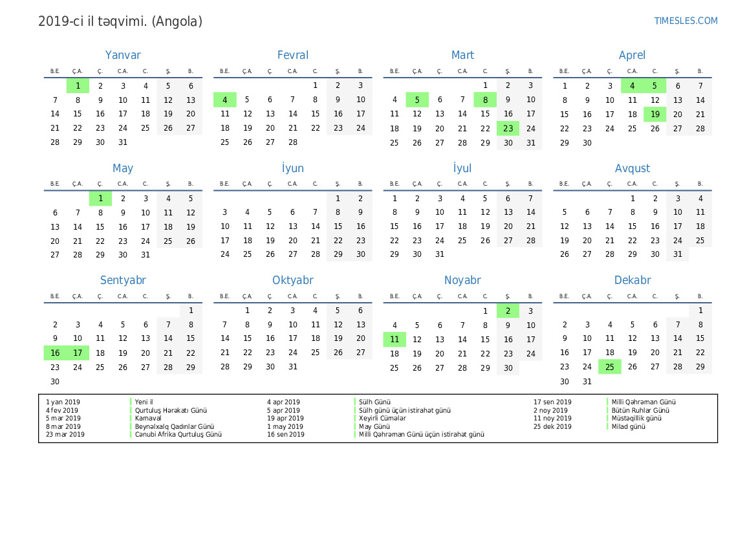Click day 28 in Fevral
756x535 pixels.
click(293, 142)
